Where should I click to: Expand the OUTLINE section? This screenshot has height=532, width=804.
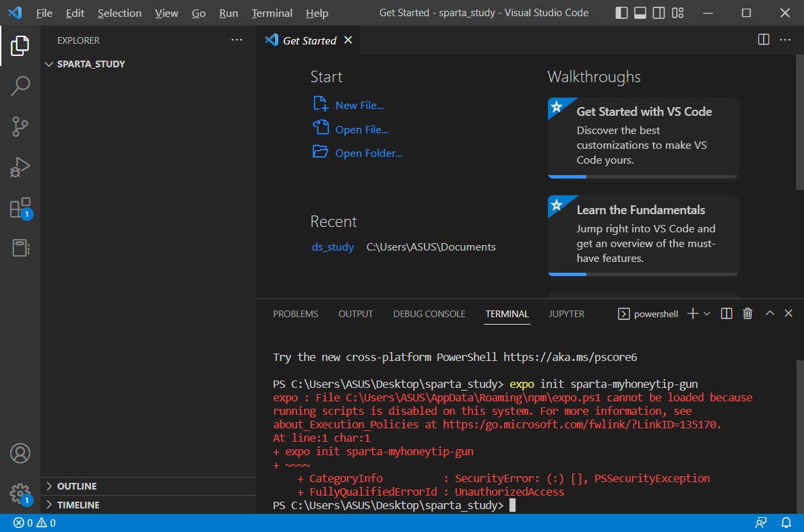148,486
